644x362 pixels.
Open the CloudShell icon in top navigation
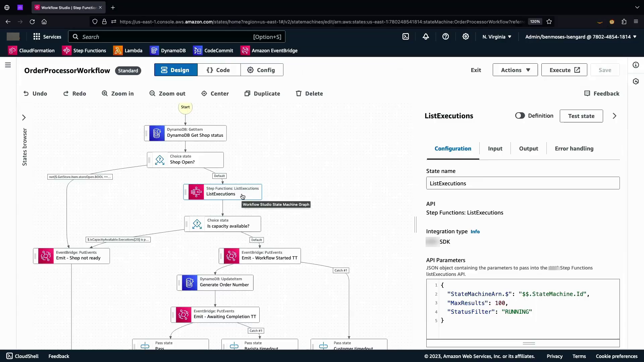coord(406,37)
